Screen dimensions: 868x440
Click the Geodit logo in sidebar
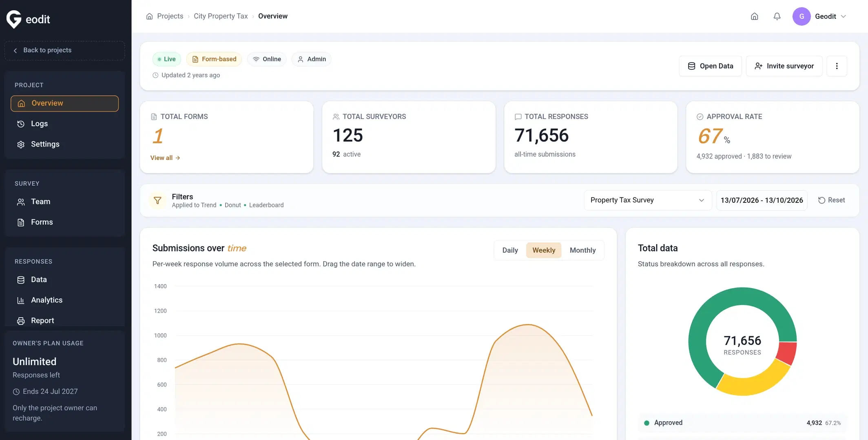click(x=28, y=19)
